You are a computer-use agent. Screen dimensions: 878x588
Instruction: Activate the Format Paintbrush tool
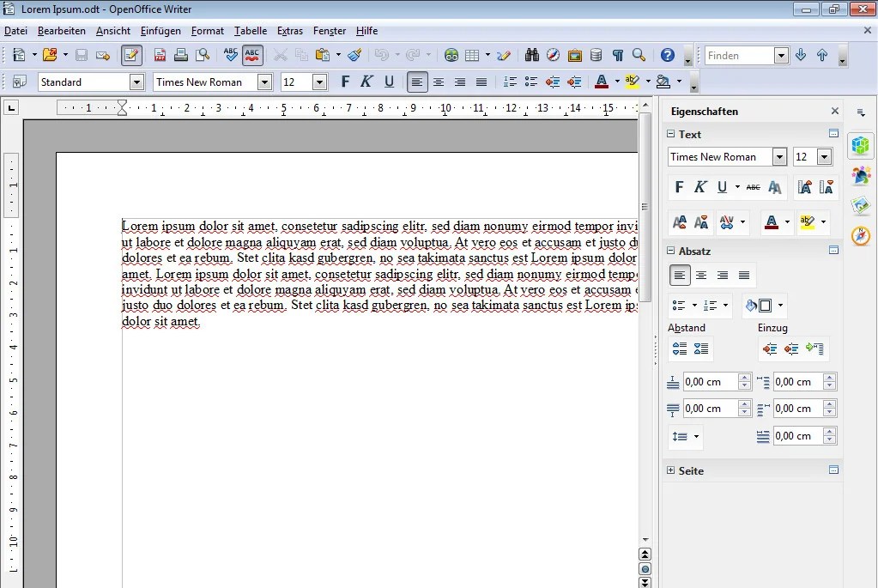(354, 54)
